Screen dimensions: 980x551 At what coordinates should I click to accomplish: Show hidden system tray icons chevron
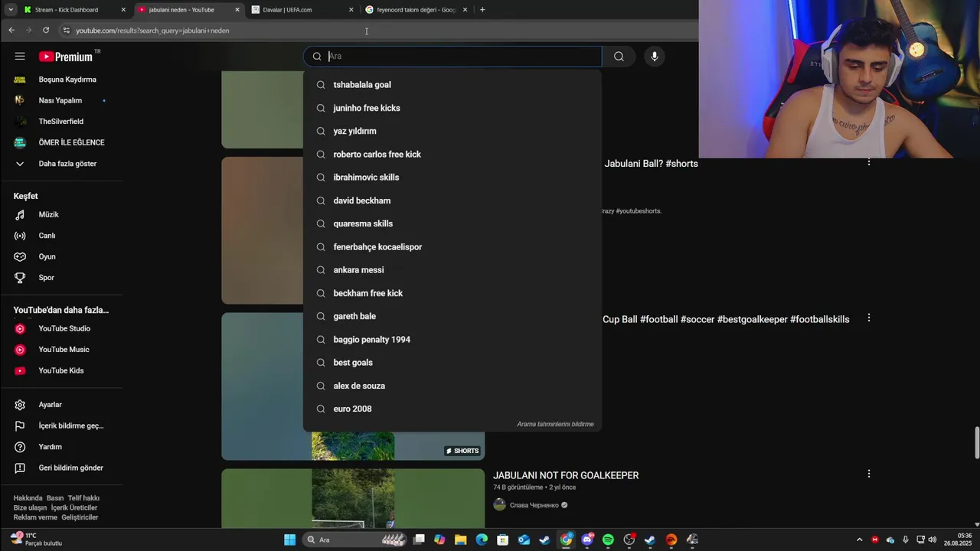(x=859, y=540)
